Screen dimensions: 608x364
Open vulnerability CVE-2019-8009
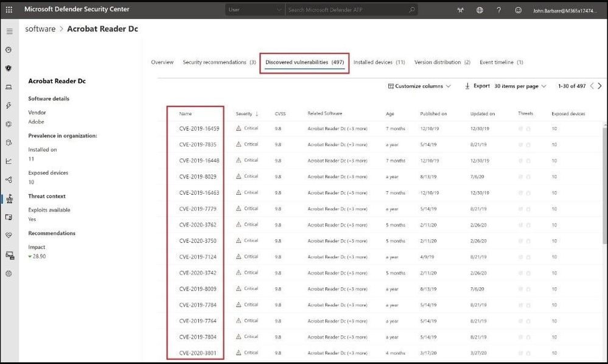pos(198,289)
